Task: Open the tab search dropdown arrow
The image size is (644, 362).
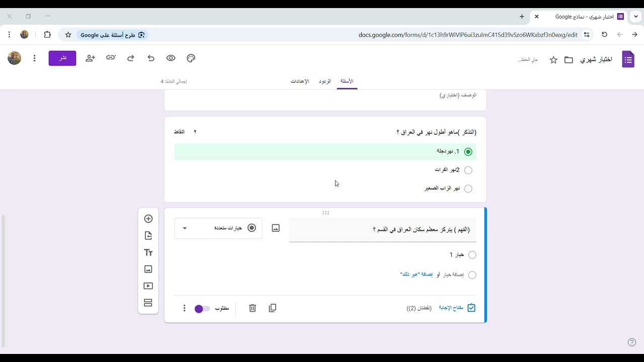Action: click(636, 17)
